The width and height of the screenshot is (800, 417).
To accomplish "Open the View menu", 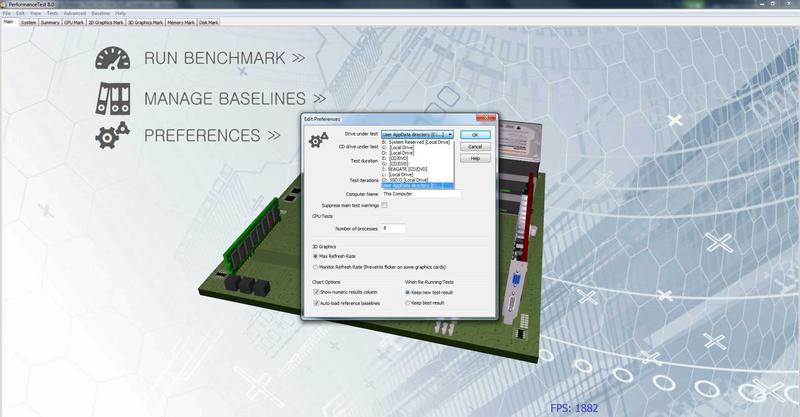I will [36, 13].
